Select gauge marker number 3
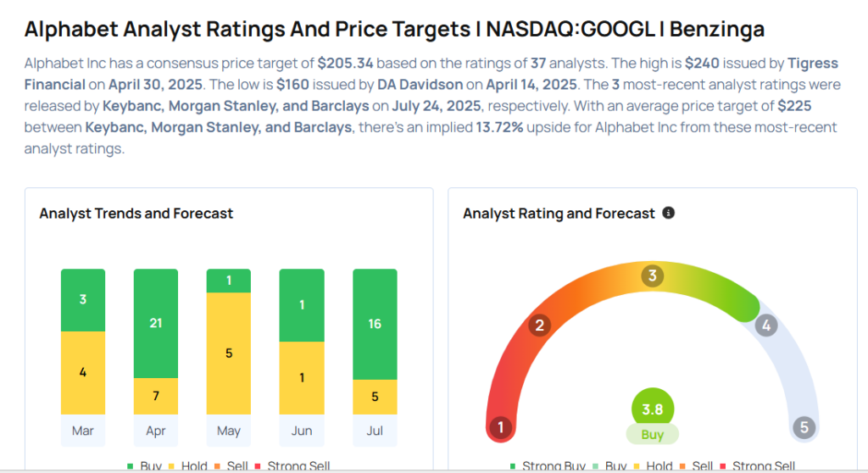 click(653, 275)
